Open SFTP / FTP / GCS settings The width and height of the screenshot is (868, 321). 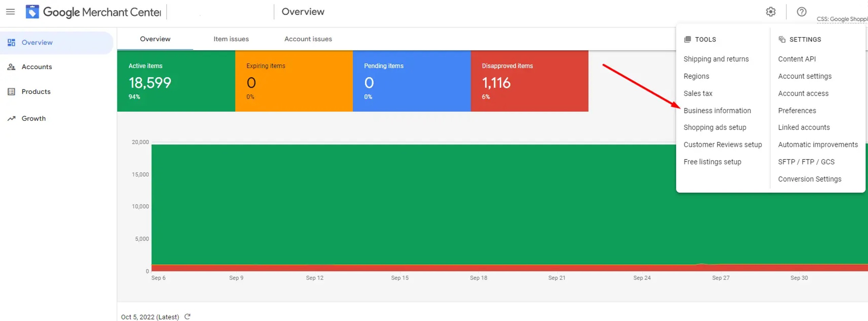click(806, 162)
